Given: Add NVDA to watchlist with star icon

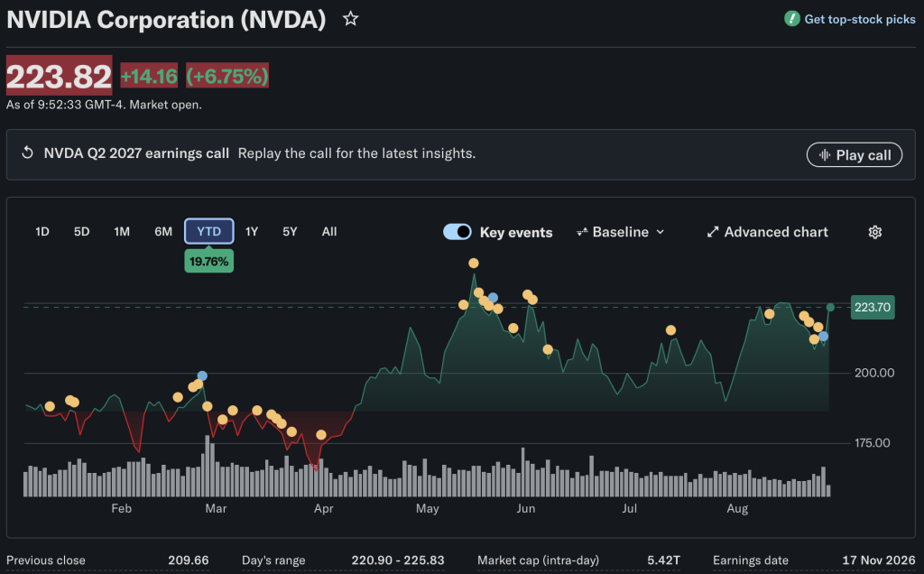Looking at the screenshot, I should pos(351,19).
